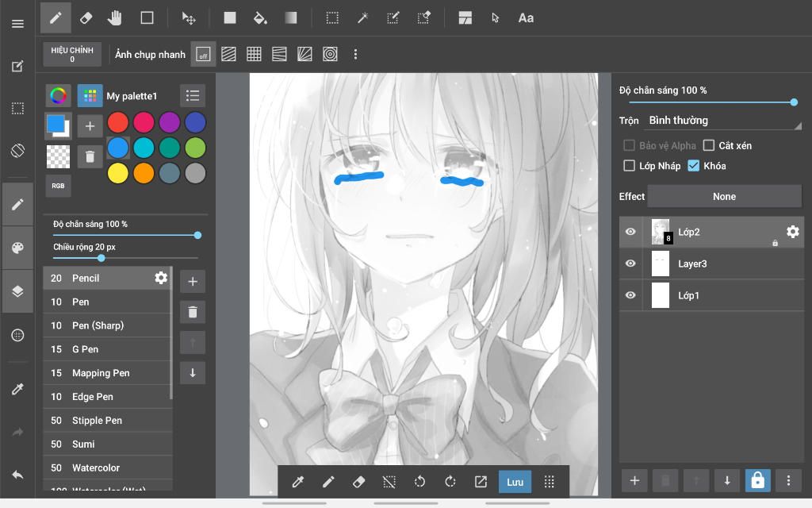Pick the paint bucket fill tool
The width and height of the screenshot is (812, 508).
[x=260, y=18]
